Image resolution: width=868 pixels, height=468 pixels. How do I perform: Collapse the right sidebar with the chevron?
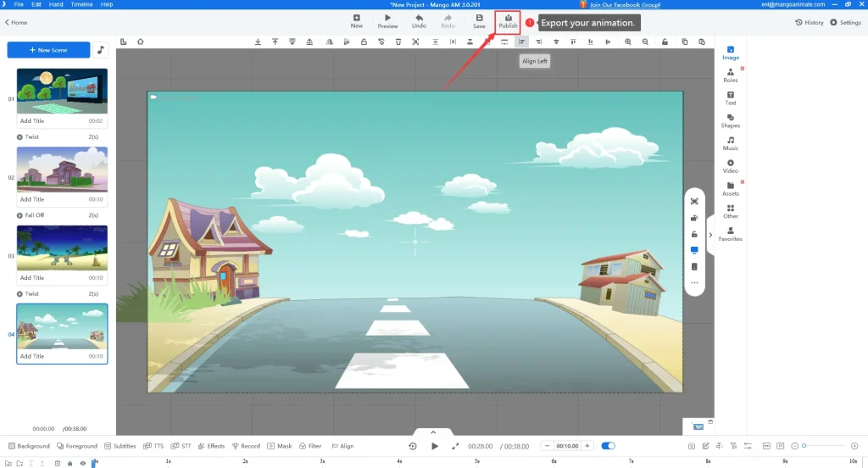[x=710, y=235]
